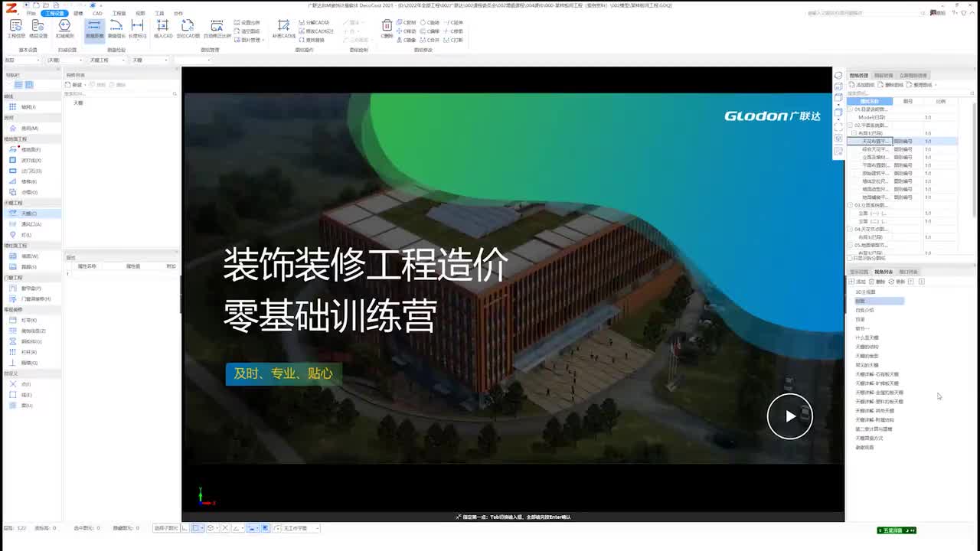
Task: Play the training video
Action: (x=789, y=416)
